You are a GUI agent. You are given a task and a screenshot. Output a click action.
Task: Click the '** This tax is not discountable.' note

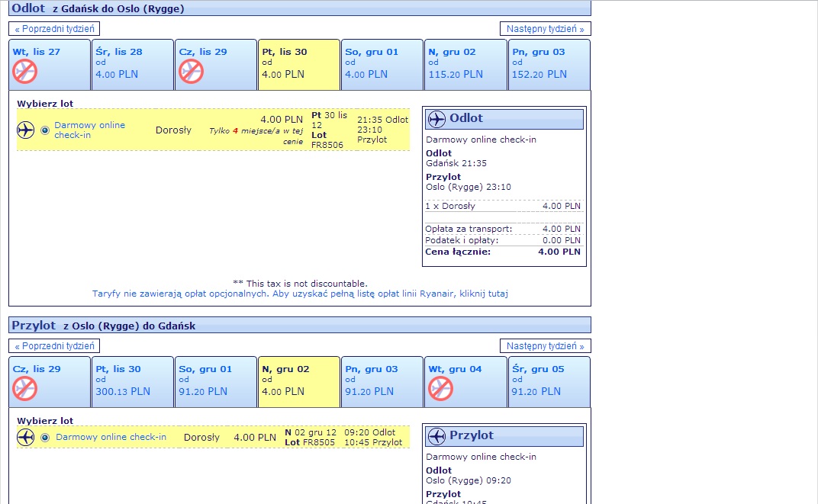(300, 284)
